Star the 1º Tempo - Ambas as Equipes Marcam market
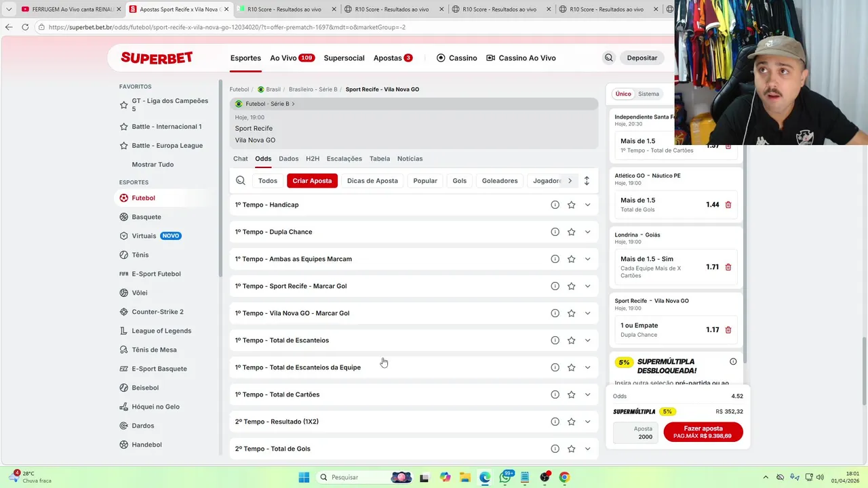The height and width of the screenshot is (488, 868). tap(572, 259)
